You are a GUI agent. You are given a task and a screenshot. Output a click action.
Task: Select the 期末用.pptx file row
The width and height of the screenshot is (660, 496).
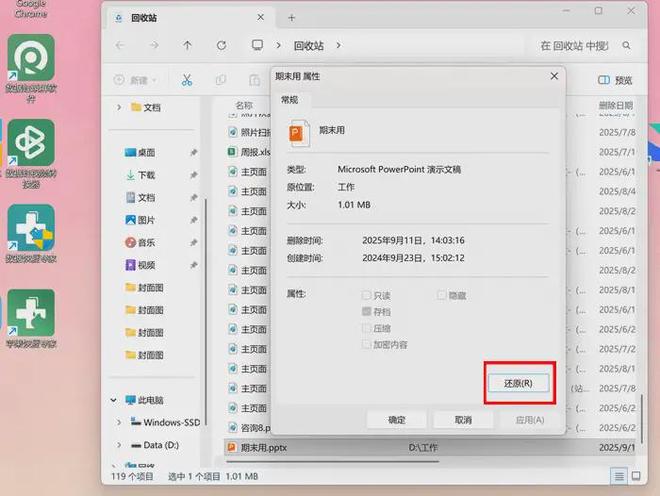tap(429, 448)
